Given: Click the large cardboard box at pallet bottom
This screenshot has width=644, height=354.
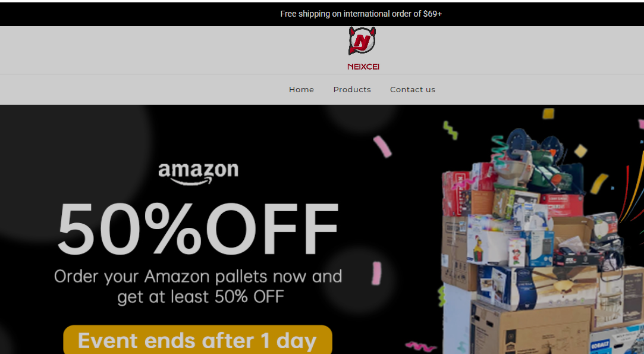Looking at the screenshot, I should [x=530, y=329].
